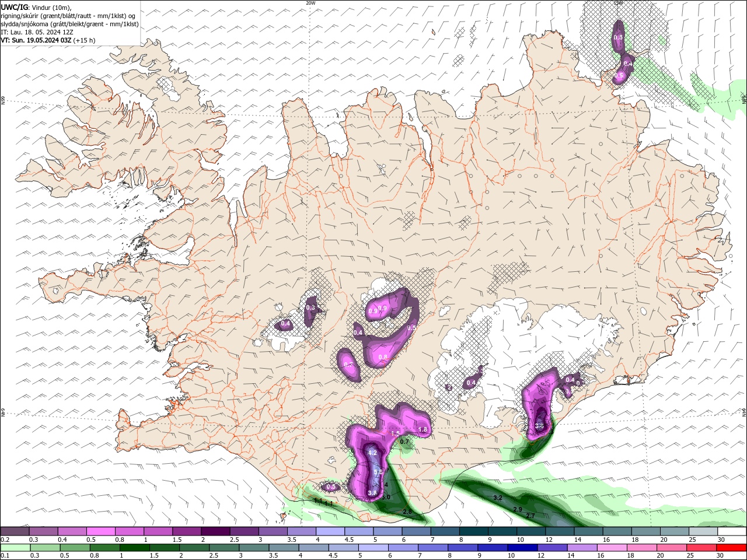The image size is (747, 560).
Task: Select the palest green 0.1 rainfall legend swatch
Action: pyautogui.click(x=15, y=548)
